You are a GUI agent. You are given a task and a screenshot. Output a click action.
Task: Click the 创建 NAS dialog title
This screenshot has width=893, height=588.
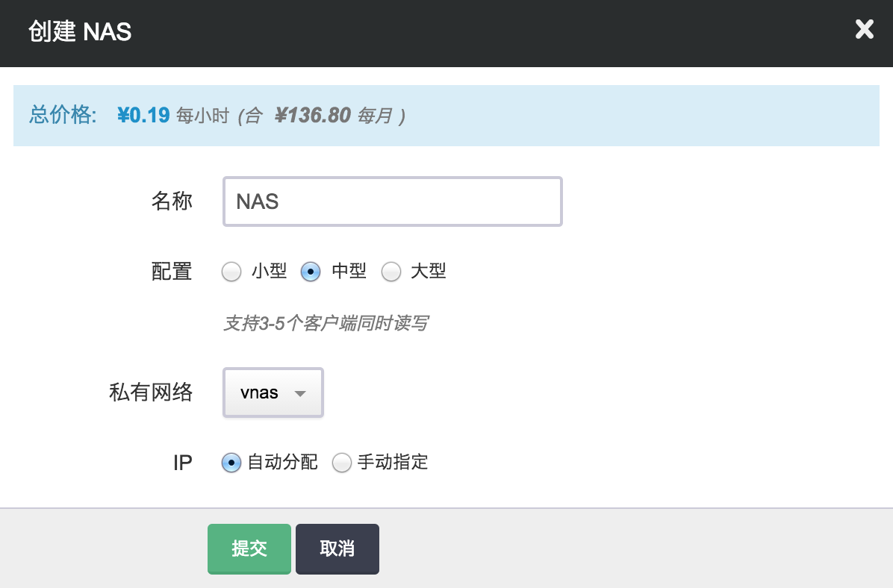click(x=80, y=31)
